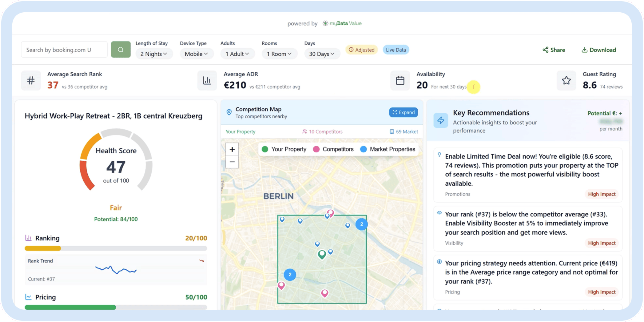The width and height of the screenshot is (644, 322).
Task: Select the 10 Competitors tab
Action: (x=322, y=132)
